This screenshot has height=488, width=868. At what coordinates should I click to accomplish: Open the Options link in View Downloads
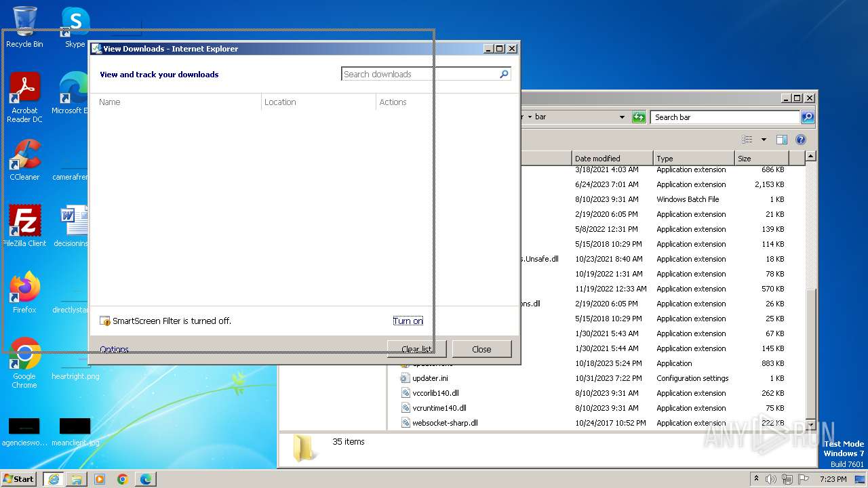(x=114, y=350)
